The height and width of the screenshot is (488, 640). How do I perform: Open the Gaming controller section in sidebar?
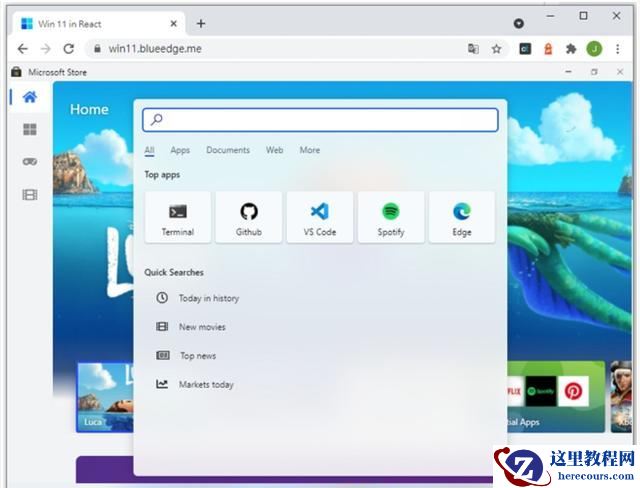tap(30, 162)
